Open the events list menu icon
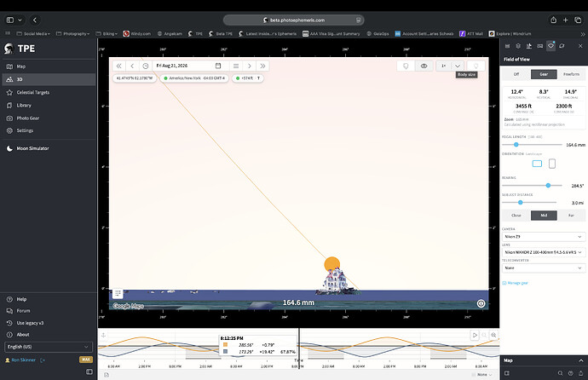Screen dimensions: 588x380 click(236, 66)
